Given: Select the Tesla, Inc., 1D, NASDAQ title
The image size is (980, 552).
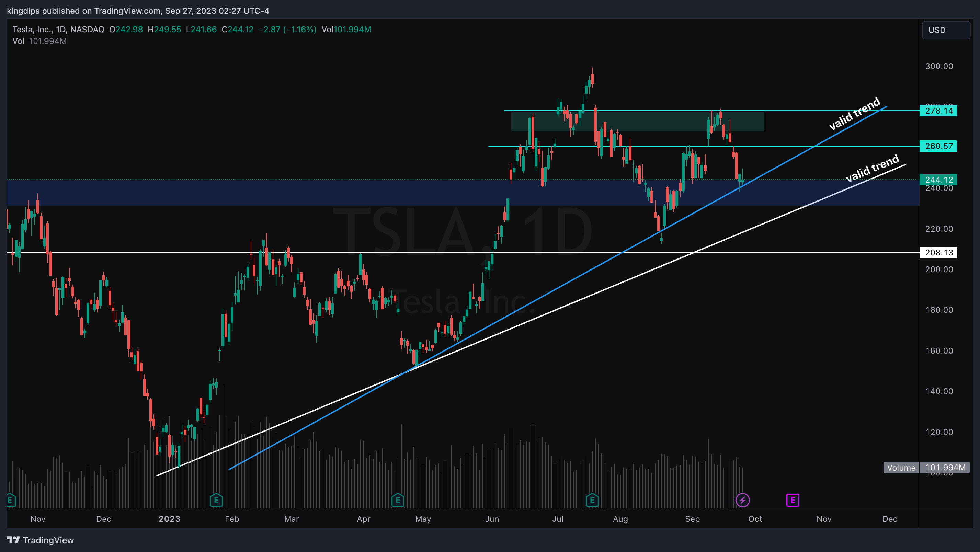Looking at the screenshot, I should (x=58, y=29).
